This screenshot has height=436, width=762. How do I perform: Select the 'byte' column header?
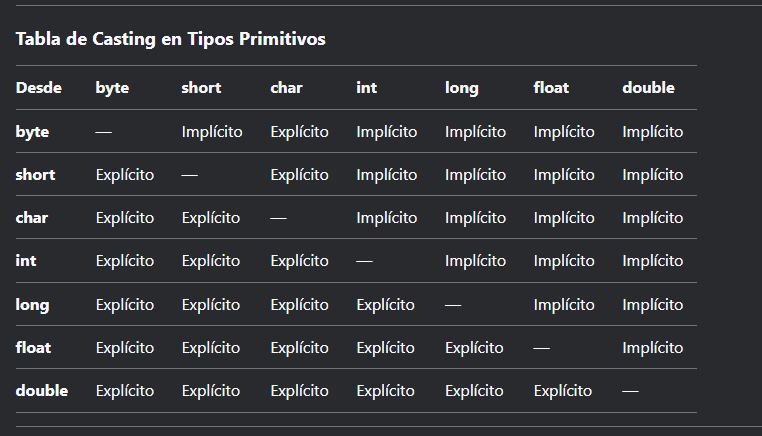112,88
